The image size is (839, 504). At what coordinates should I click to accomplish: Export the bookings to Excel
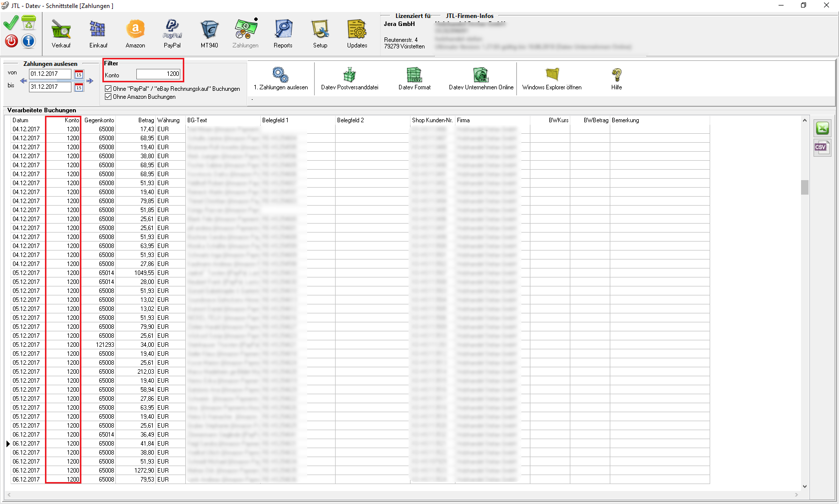(822, 129)
